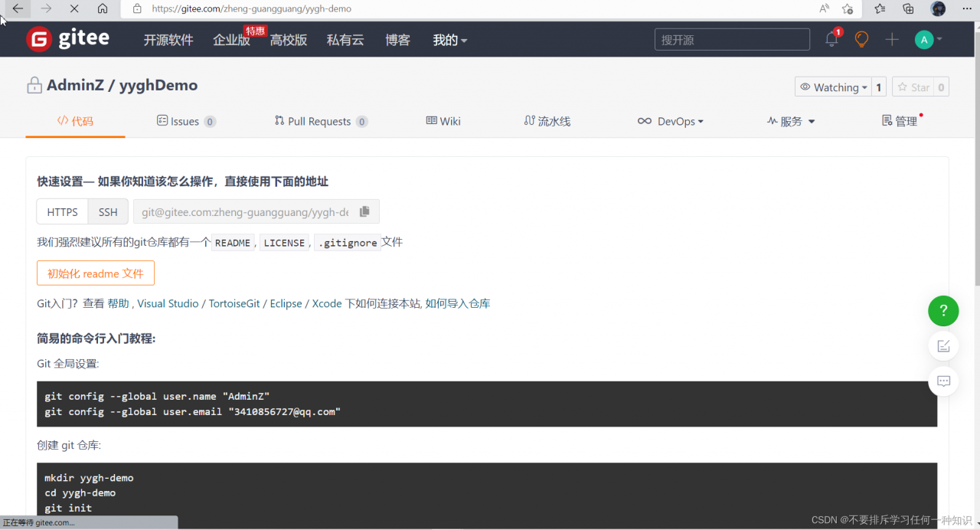Image resolution: width=980 pixels, height=530 pixels.
Task: Go back with the browser back arrow
Action: (18, 8)
